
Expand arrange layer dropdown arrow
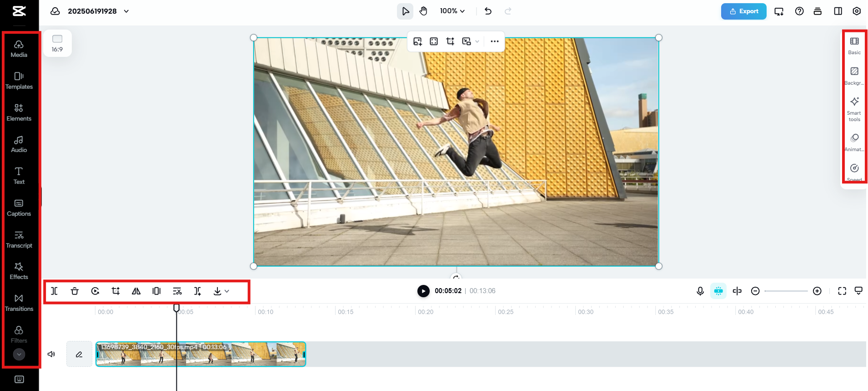477,41
